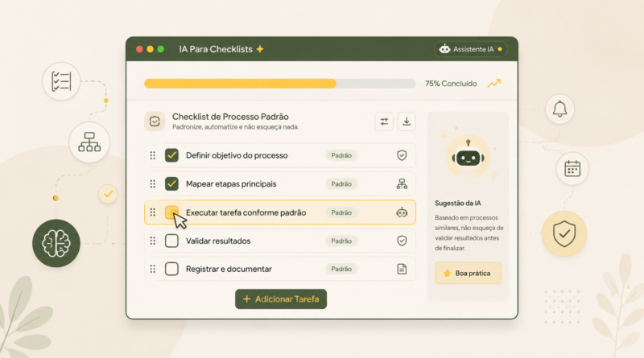
Task: Click the drag handle of Mapear etapas row
Action: (x=153, y=184)
